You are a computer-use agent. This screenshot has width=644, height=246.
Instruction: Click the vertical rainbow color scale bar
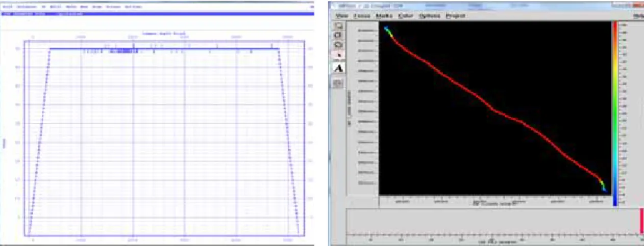coord(615,114)
